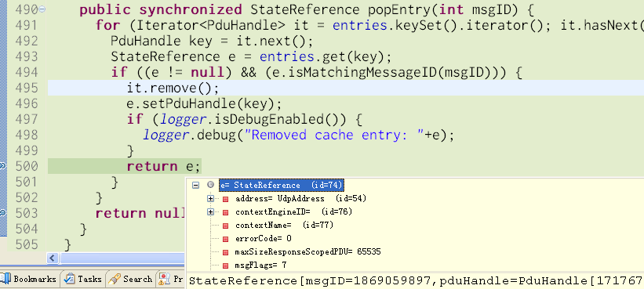Click line number 490 in the gutter
The width and height of the screenshot is (644, 289).
(26, 9)
